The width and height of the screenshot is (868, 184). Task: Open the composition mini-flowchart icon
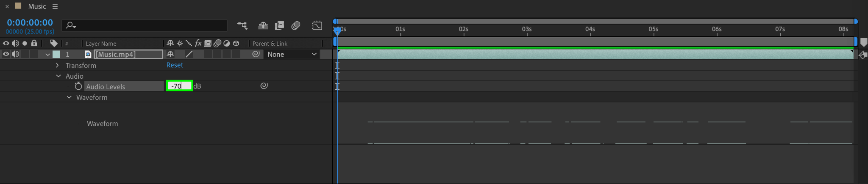pyautogui.click(x=242, y=26)
